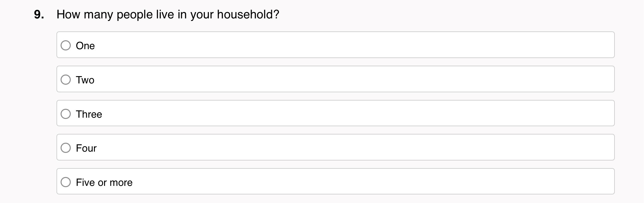This screenshot has width=644, height=203.
Task: Select the 'Two' radio button
Action: [x=66, y=80]
